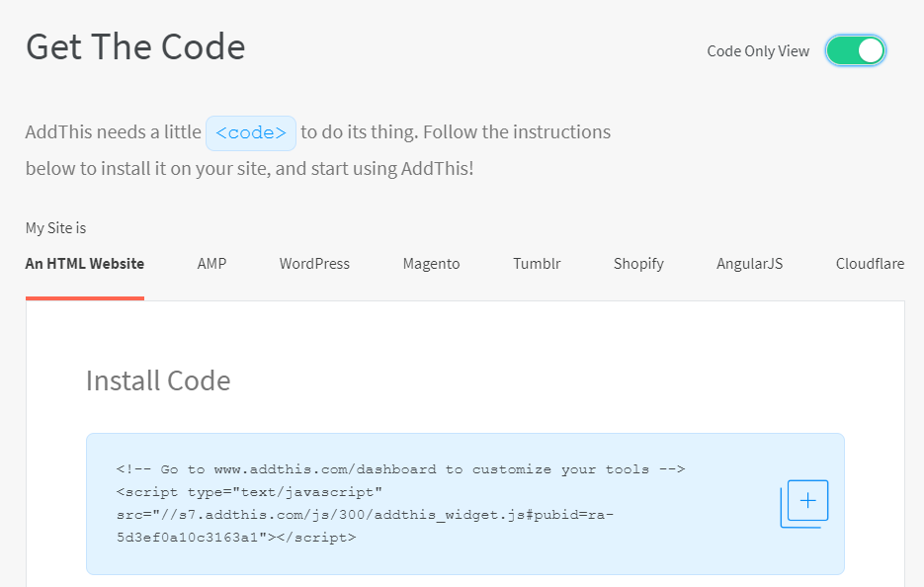Click the pubid ending '5d3ef0a10c3163a1' line
This screenshot has width=924, height=587.
click(x=236, y=538)
